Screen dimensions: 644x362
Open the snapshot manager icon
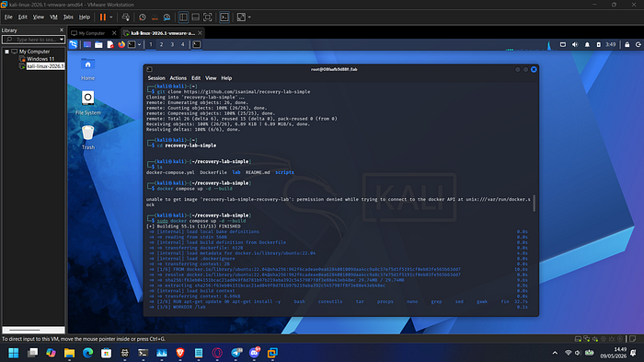coord(167,18)
